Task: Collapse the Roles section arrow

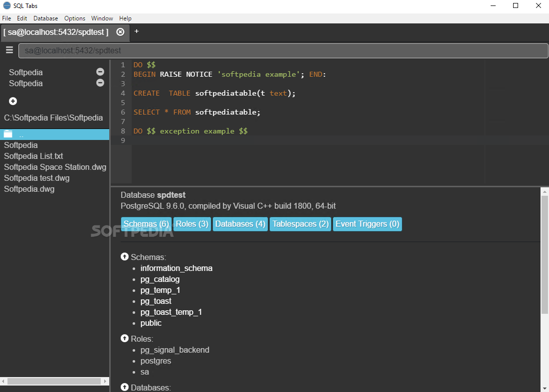Action: pos(125,339)
